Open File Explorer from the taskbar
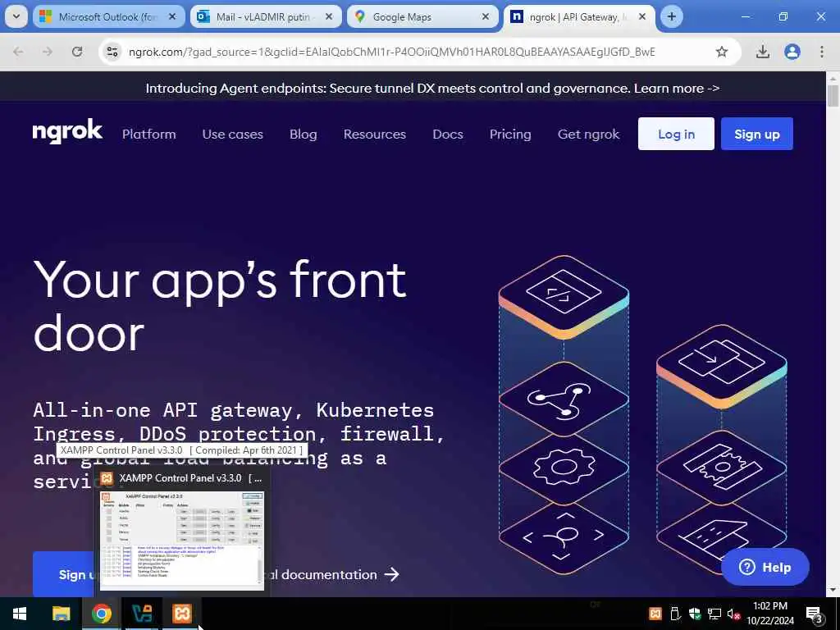This screenshot has height=630, width=840. point(61,614)
